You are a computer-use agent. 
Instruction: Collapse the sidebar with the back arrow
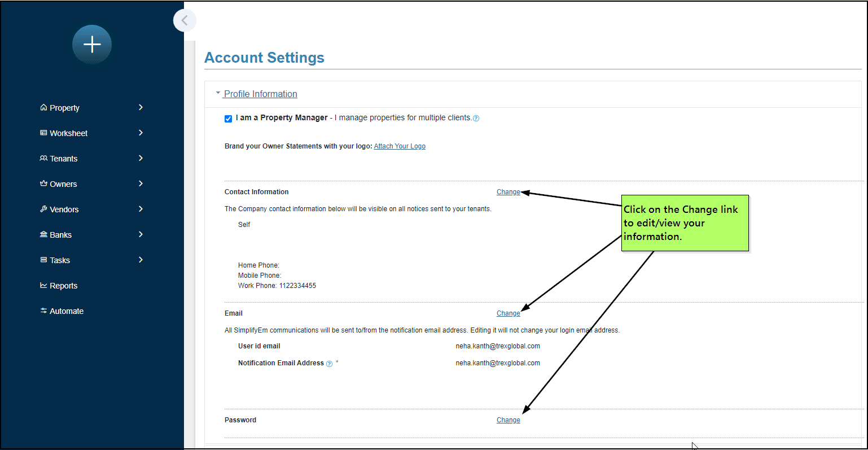point(185,21)
